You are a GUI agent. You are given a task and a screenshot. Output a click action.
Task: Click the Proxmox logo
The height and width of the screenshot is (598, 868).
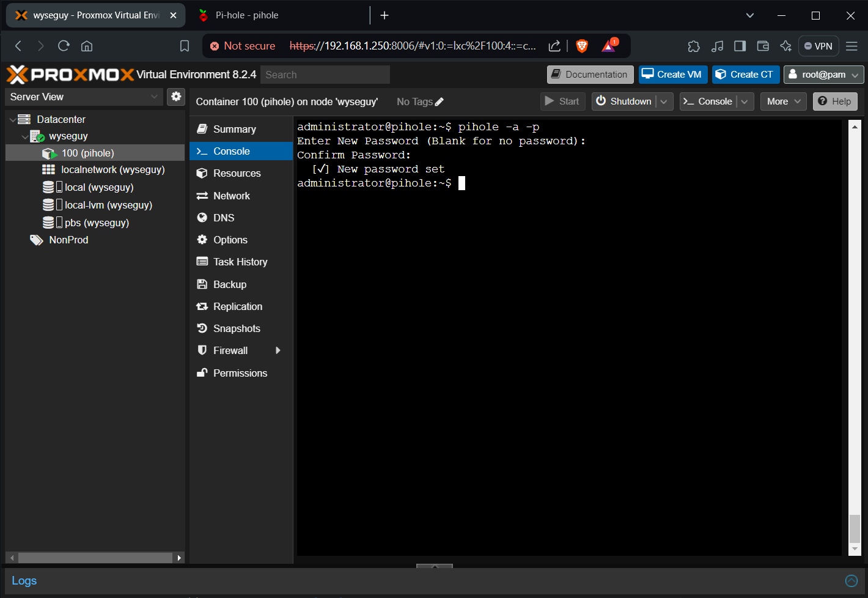point(70,75)
